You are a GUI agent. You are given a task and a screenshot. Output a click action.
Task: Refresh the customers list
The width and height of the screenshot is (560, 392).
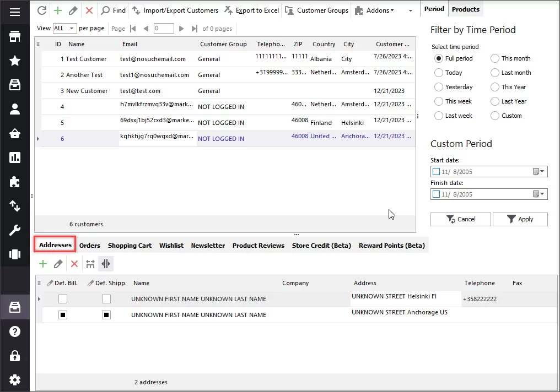[x=42, y=10]
